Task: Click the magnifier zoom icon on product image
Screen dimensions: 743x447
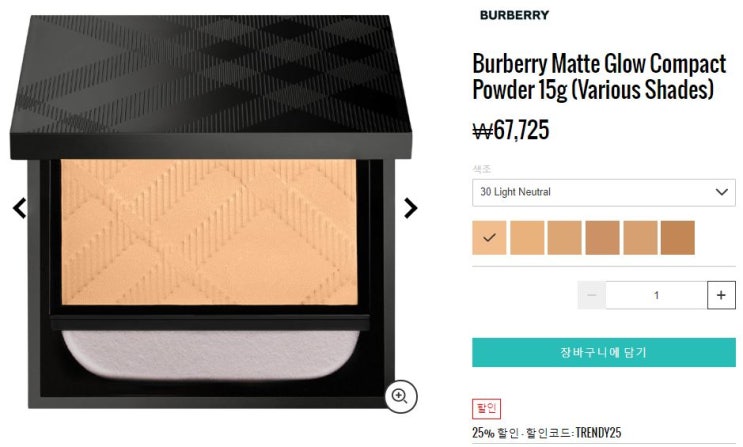Action: [x=400, y=396]
